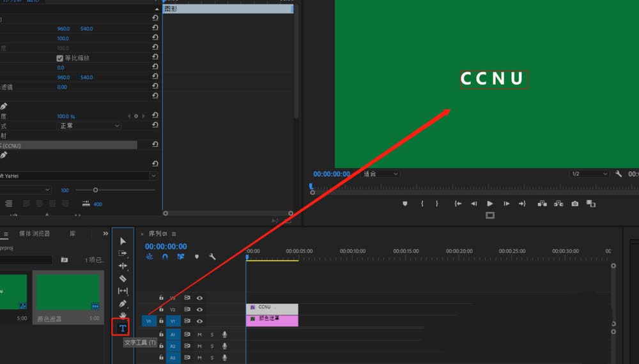Toggle Linked Selection in timeline
This screenshot has width=639, height=364.
(x=181, y=257)
